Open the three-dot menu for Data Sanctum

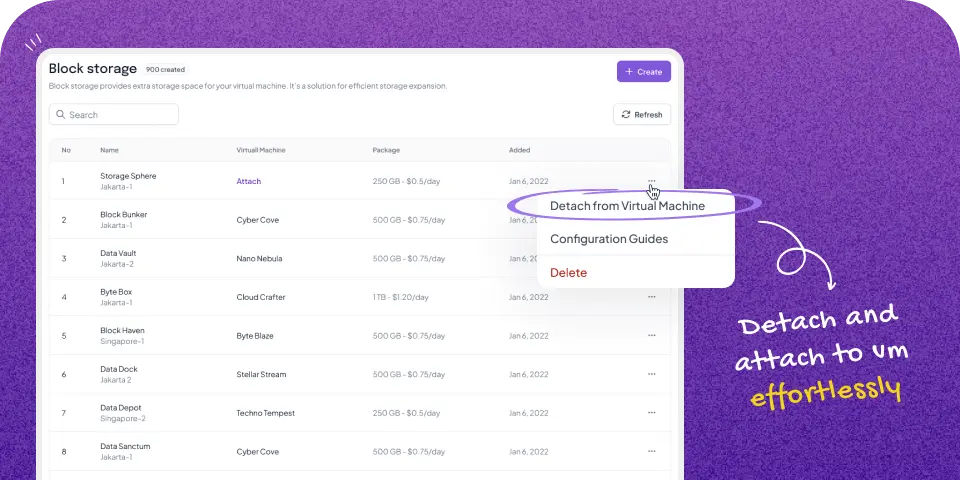tap(651, 451)
